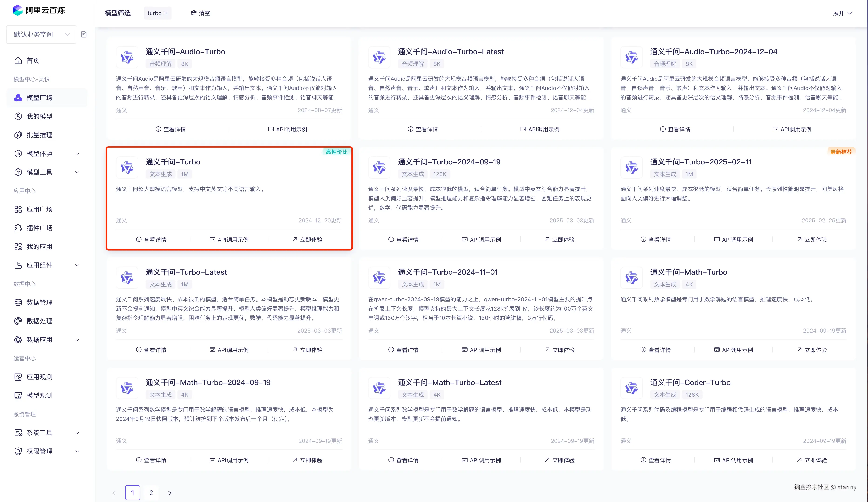Click the 通义千问-Coder-Turbo model logo
Viewport: 868px width, 502px height.
(x=631, y=388)
